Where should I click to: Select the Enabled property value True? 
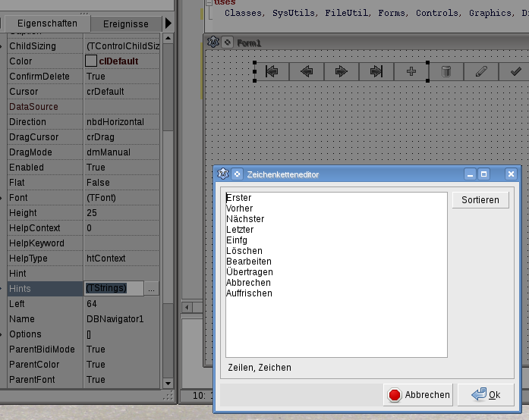pyautogui.click(x=96, y=168)
